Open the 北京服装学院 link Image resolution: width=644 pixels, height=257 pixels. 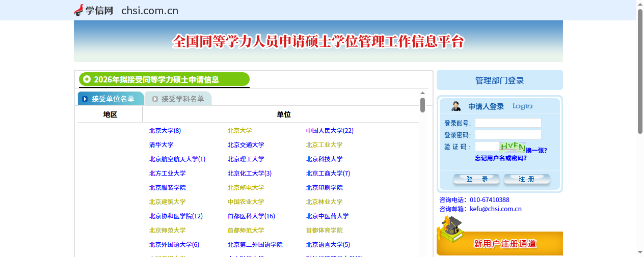click(x=168, y=187)
